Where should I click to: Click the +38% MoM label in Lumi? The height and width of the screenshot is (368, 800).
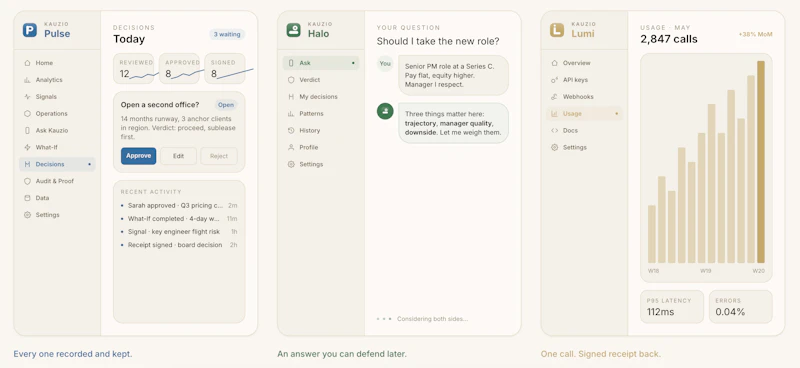[x=756, y=35]
